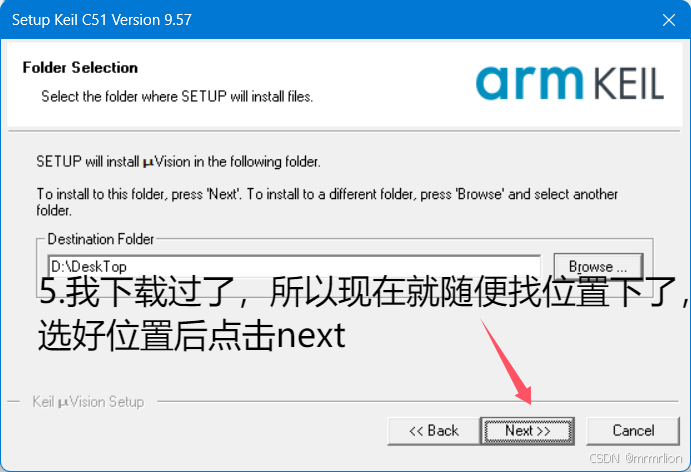Screen dimensions: 691x472
Task: Select the Folder Selection heading
Action: (80, 67)
